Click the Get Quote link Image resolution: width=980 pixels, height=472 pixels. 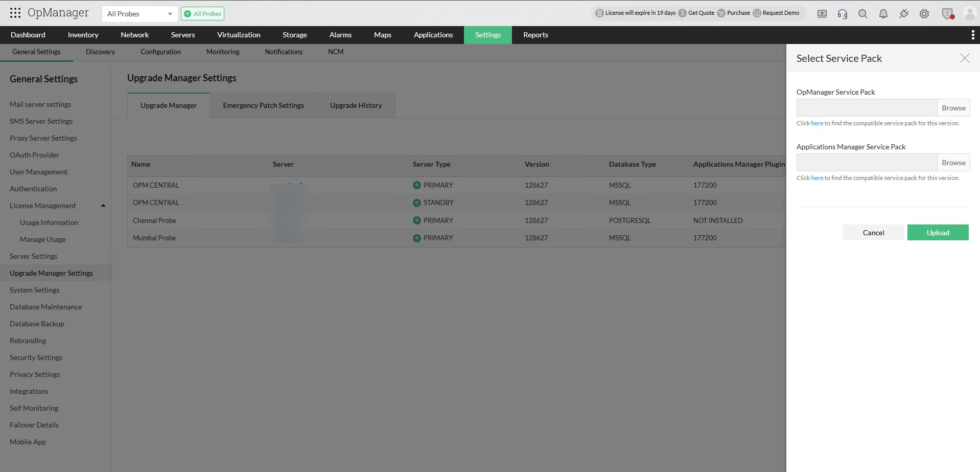[701, 13]
